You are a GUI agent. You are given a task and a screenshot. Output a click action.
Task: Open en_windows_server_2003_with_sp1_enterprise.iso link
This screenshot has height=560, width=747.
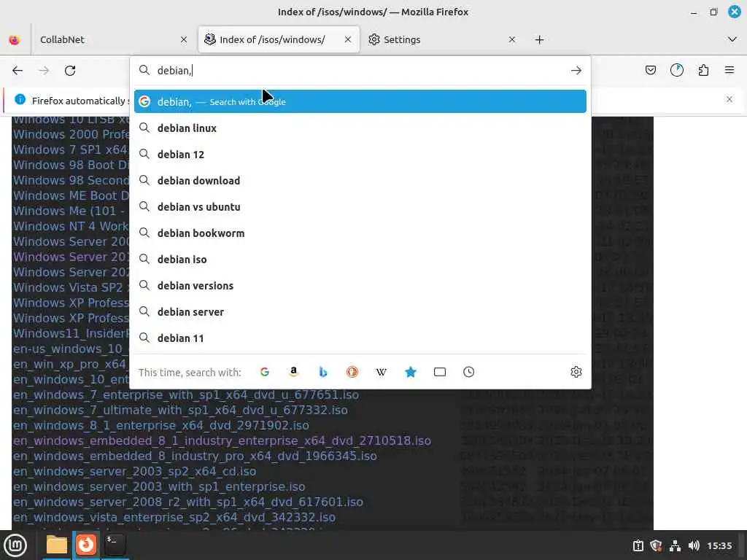pyautogui.click(x=159, y=486)
